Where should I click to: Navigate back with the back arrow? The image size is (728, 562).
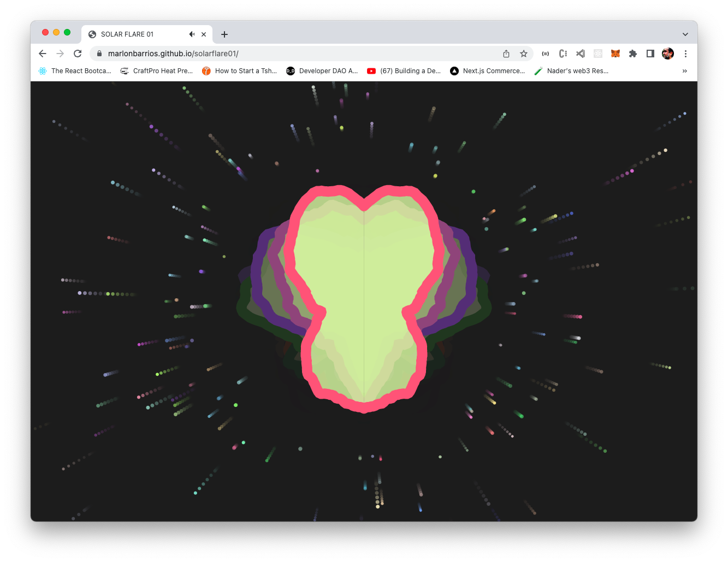[42, 54]
